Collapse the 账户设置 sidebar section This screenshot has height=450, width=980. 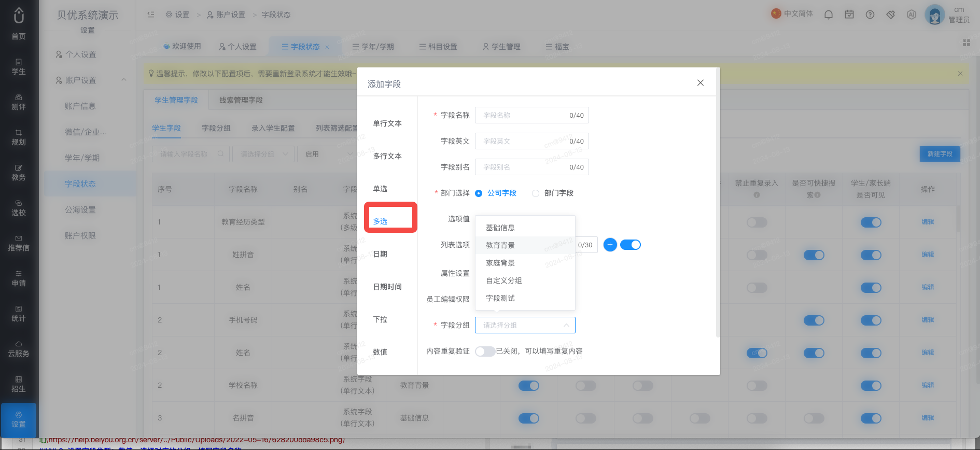pyautogui.click(x=124, y=80)
